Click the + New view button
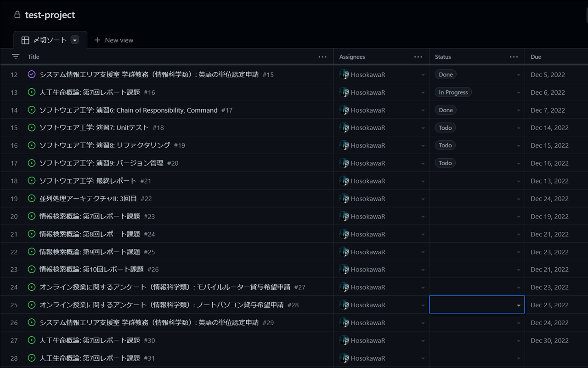Image resolution: width=588 pixels, height=368 pixels. coord(114,40)
